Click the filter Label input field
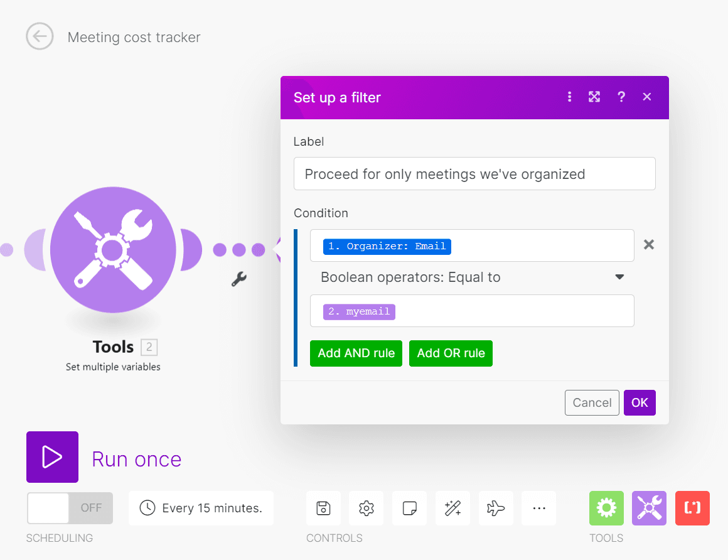 pyautogui.click(x=474, y=174)
